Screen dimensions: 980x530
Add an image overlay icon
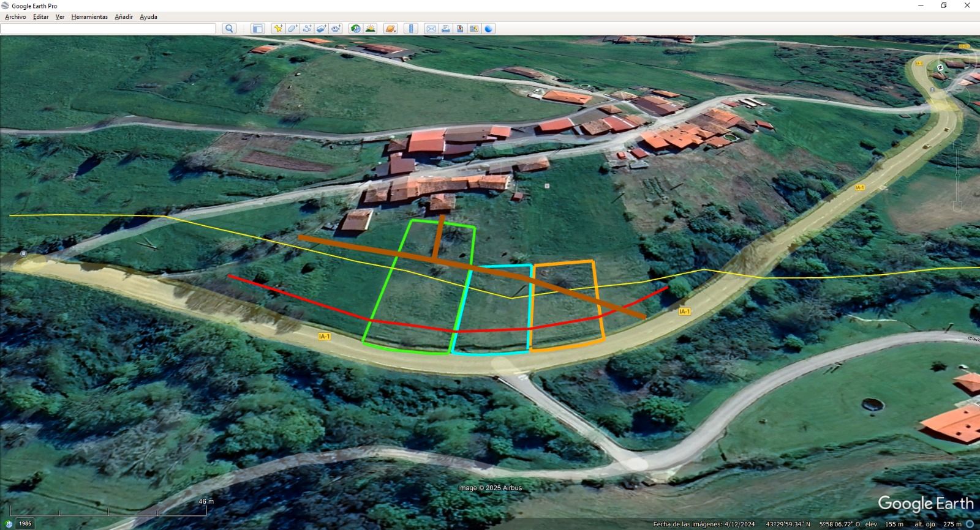click(x=322, y=29)
